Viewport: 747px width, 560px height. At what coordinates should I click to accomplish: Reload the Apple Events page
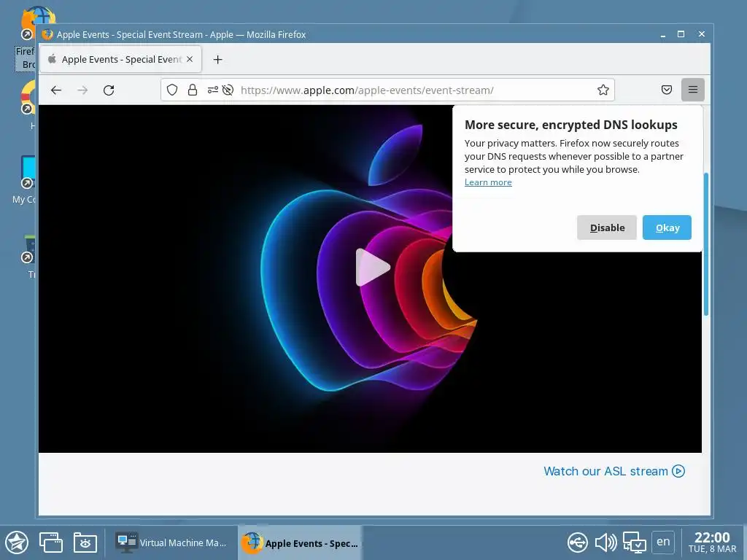pos(109,90)
